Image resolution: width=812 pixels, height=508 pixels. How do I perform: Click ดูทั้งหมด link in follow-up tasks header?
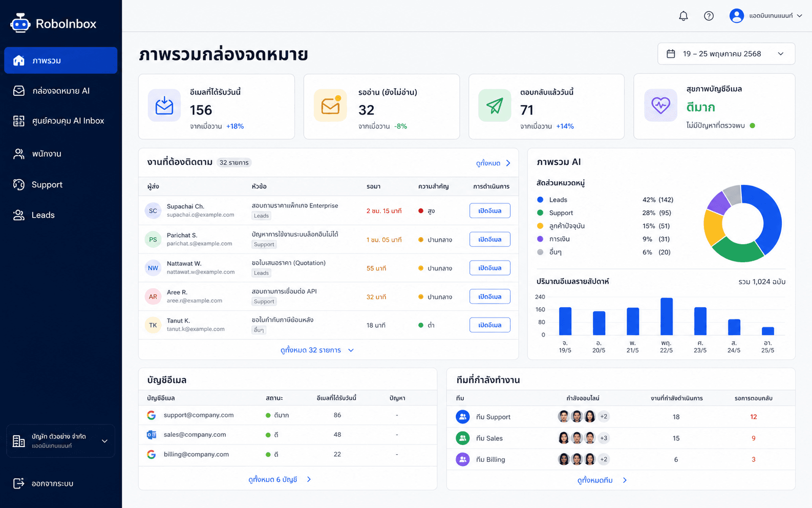(x=493, y=163)
